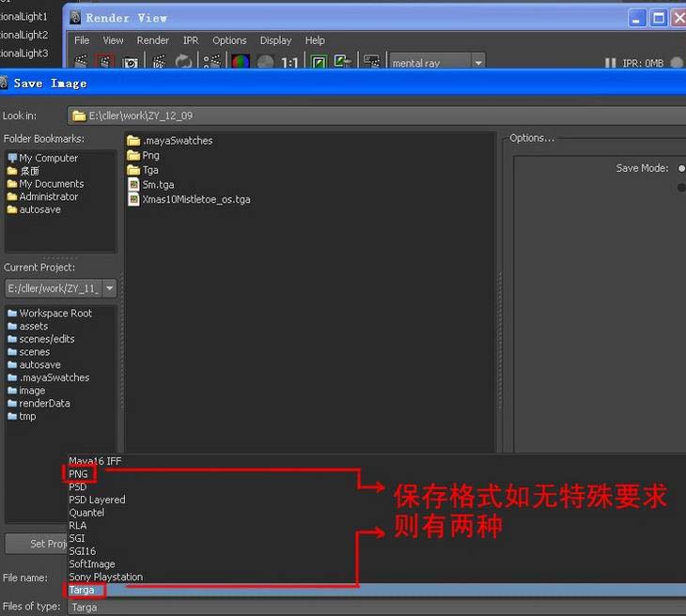Maximize the Render View window
The height and width of the screenshot is (616, 686).
[x=659, y=18]
